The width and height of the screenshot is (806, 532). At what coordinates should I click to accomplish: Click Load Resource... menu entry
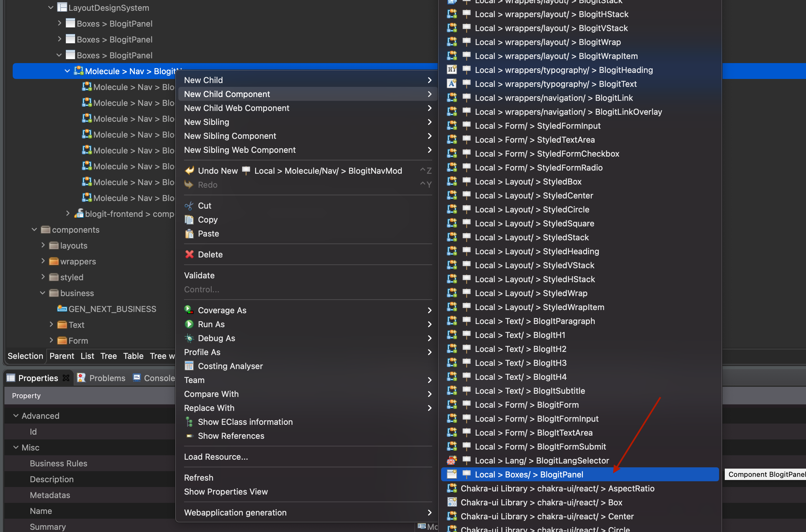(x=216, y=457)
